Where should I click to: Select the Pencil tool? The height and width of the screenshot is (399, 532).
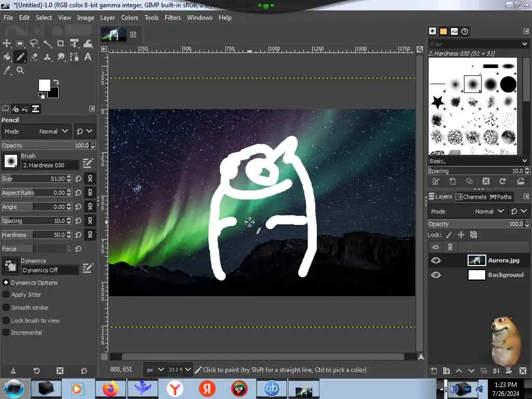[20, 57]
